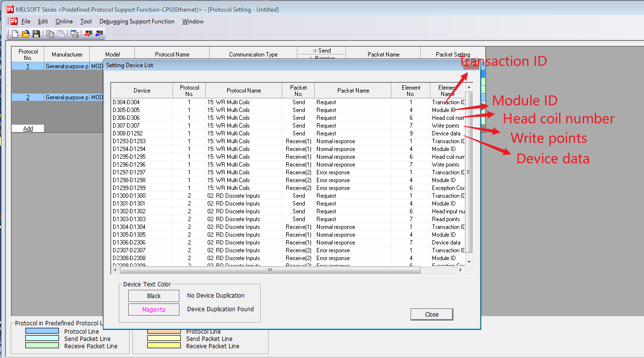Viewport: 644px width, 358px height.
Task: Open the Debugging Support Function menu
Action: 137,21
